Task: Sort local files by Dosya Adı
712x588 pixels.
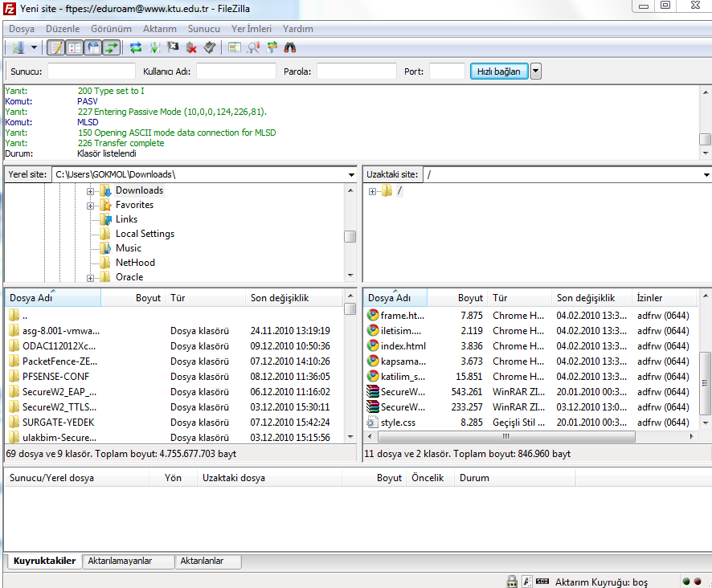Action: pos(53,298)
